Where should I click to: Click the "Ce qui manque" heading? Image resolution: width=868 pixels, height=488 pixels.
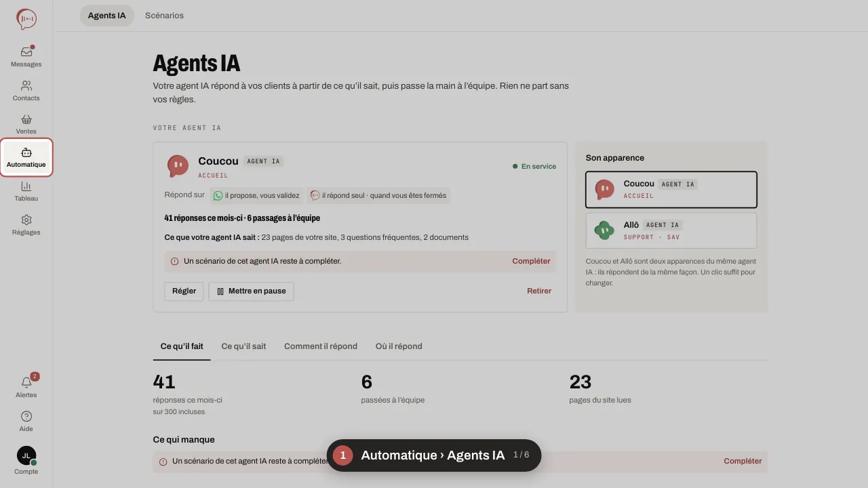(184, 439)
